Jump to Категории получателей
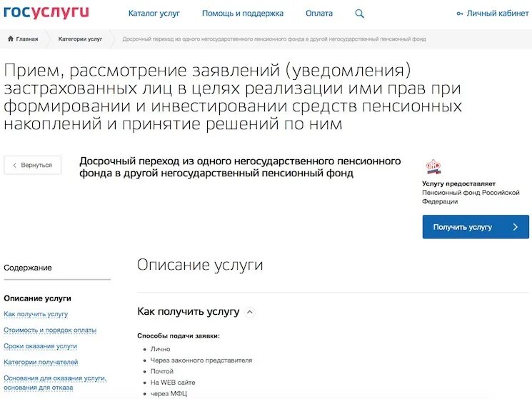 (x=41, y=362)
